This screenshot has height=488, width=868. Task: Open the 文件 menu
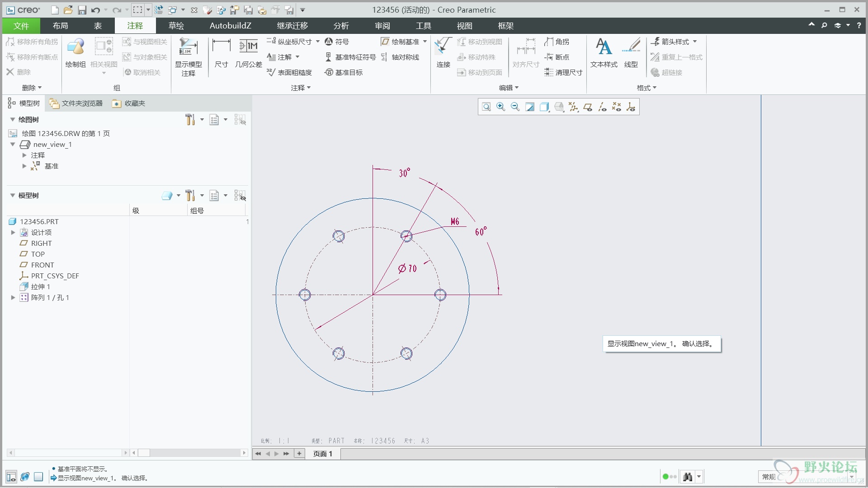21,26
